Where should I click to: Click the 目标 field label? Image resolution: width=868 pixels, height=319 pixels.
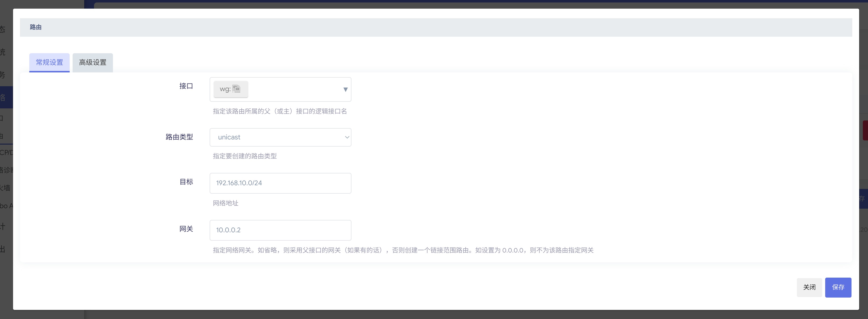[186, 182]
